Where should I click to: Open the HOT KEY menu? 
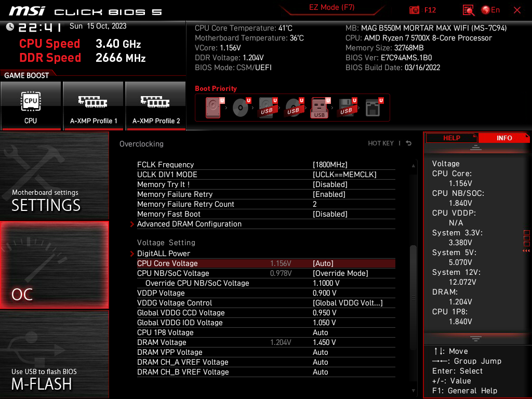[x=381, y=143]
